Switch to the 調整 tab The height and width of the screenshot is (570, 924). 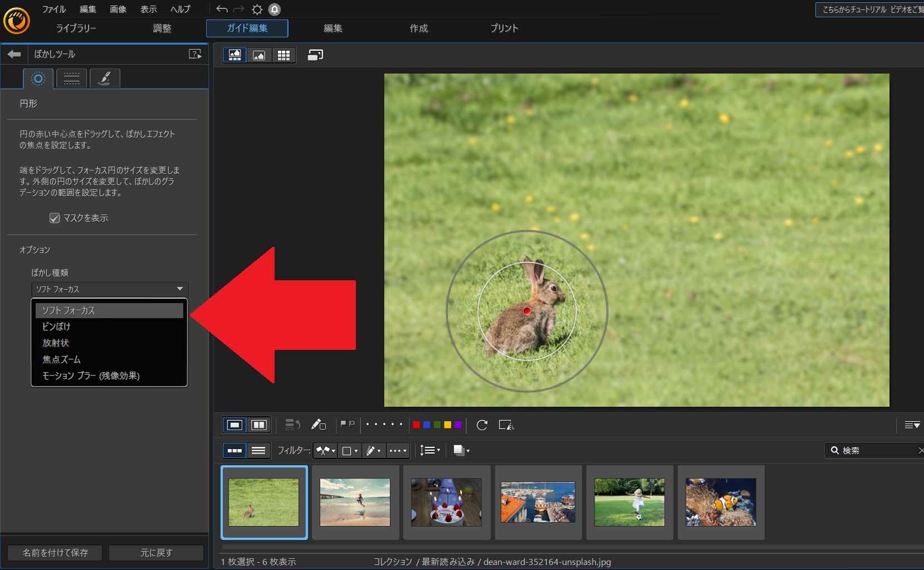point(162,28)
